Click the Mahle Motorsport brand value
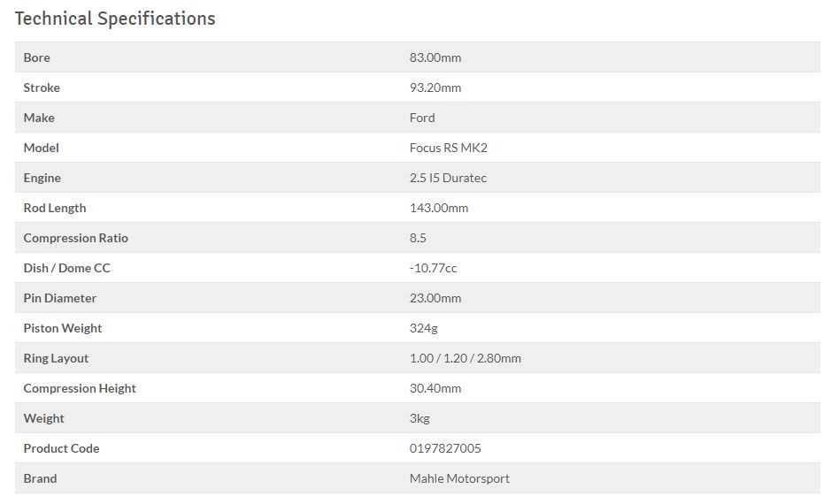The width and height of the screenshot is (831, 504). [459, 479]
